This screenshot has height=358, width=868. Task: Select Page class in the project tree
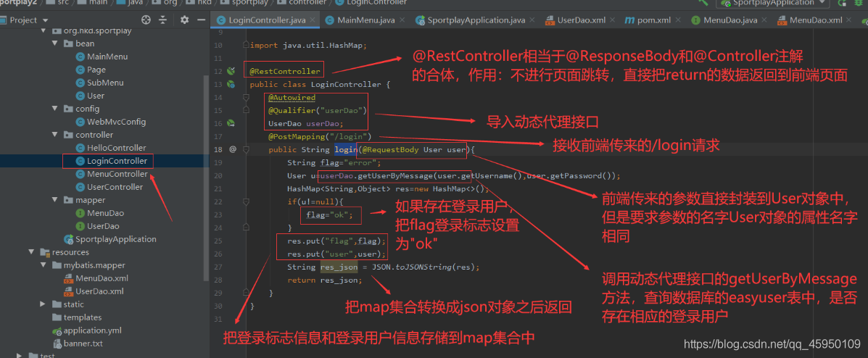click(91, 70)
